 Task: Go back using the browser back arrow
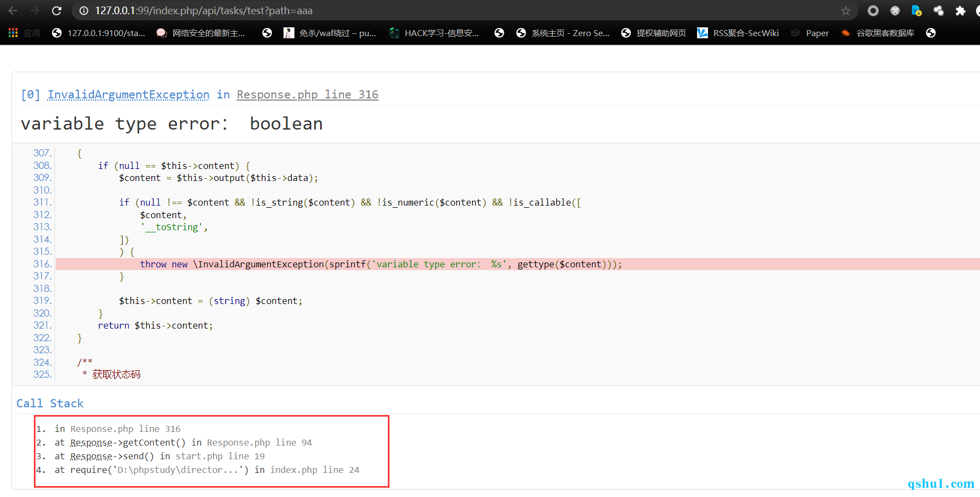pyautogui.click(x=13, y=10)
